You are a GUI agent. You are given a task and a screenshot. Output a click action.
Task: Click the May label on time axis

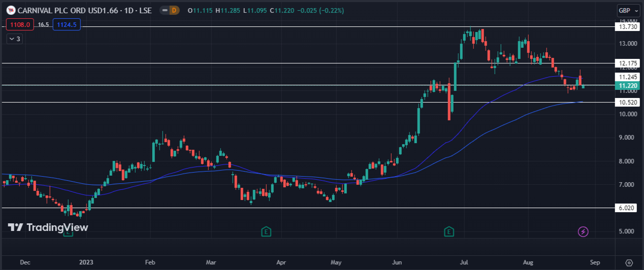pos(336,262)
